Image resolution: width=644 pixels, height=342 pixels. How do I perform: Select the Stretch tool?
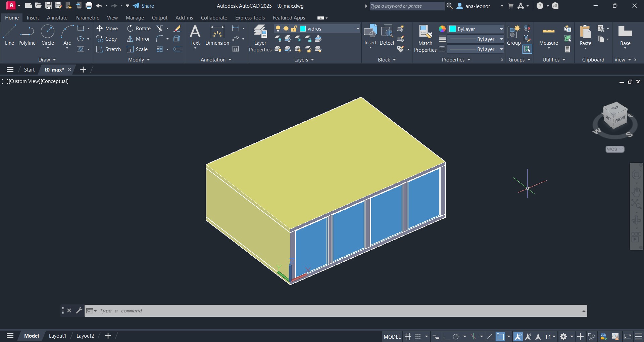pyautogui.click(x=108, y=49)
